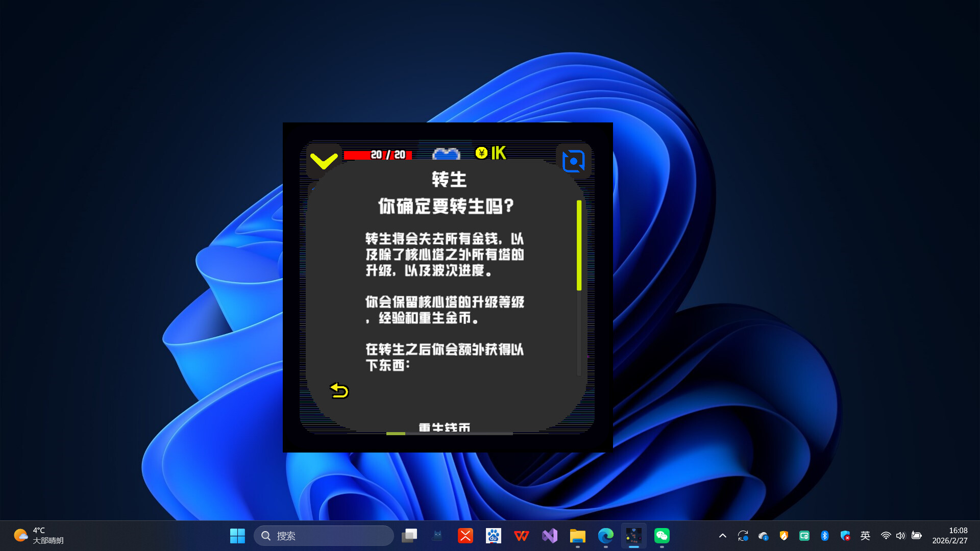This screenshot has width=980, height=551.
Task: Switch input method via the 英 indicator
Action: (865, 536)
